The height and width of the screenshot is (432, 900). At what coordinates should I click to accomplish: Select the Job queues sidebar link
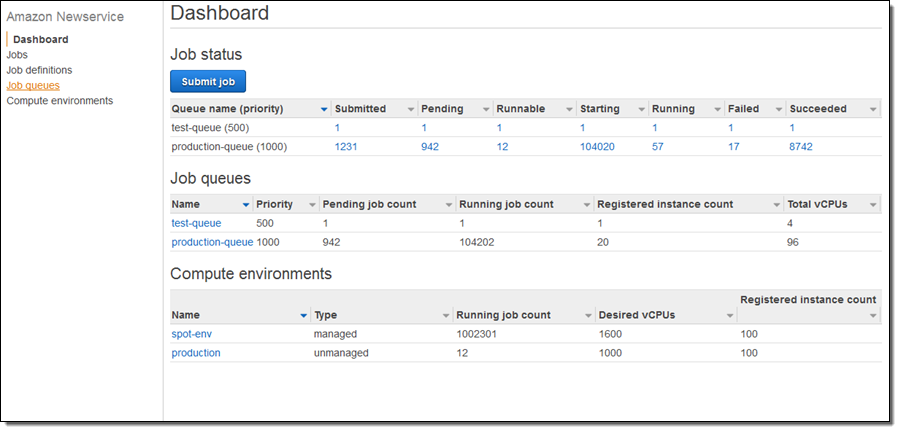pos(33,86)
